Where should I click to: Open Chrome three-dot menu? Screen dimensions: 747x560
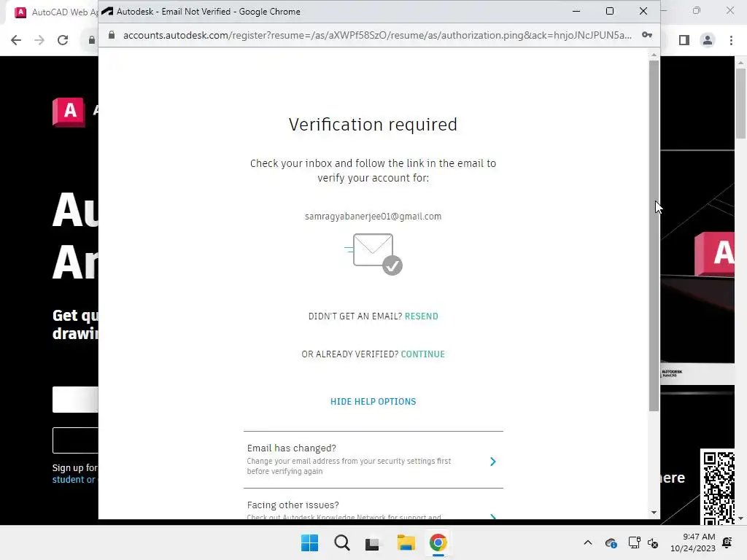click(x=731, y=40)
